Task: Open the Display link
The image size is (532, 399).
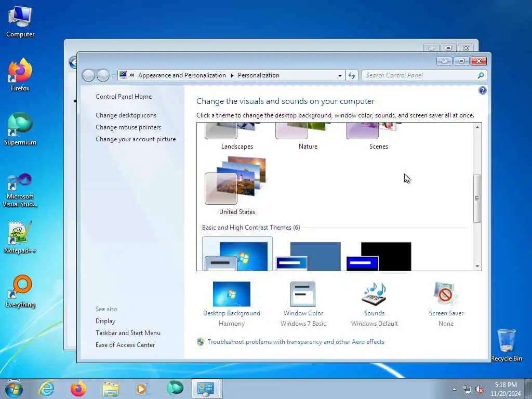Action: coord(105,321)
